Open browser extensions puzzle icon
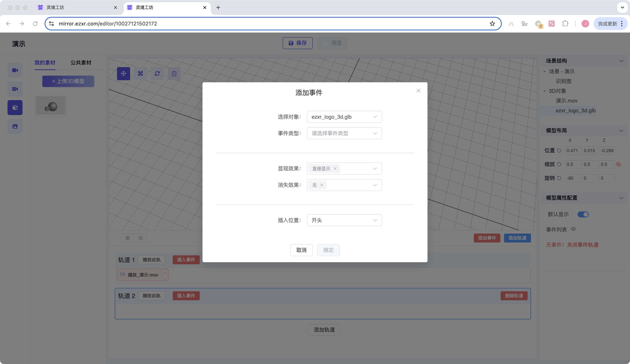This screenshot has width=630, height=364. pos(565,23)
